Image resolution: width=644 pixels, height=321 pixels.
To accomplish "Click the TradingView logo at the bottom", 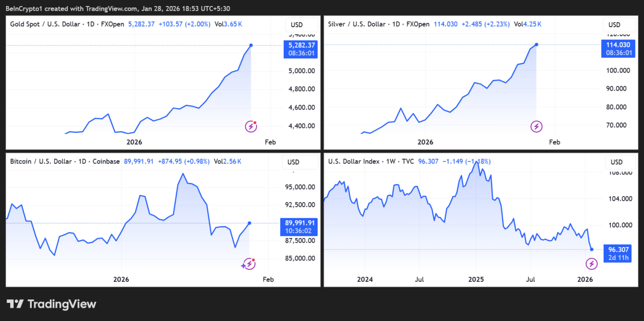I will tap(51, 304).
